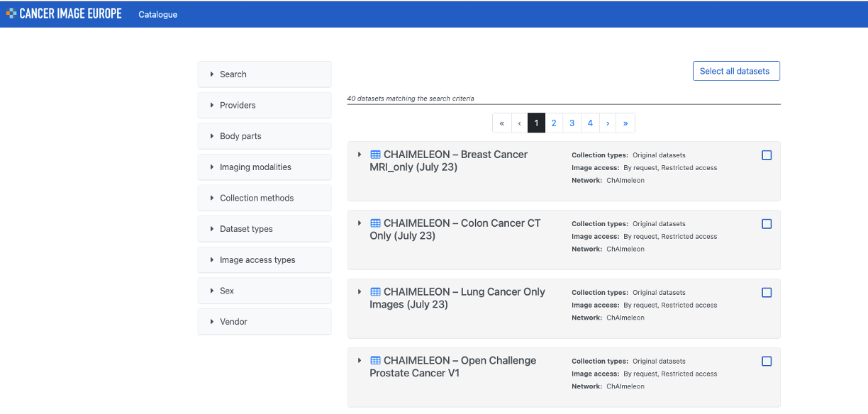
Task: Click the Cancer Image Europe logo icon
Action: 11,13
